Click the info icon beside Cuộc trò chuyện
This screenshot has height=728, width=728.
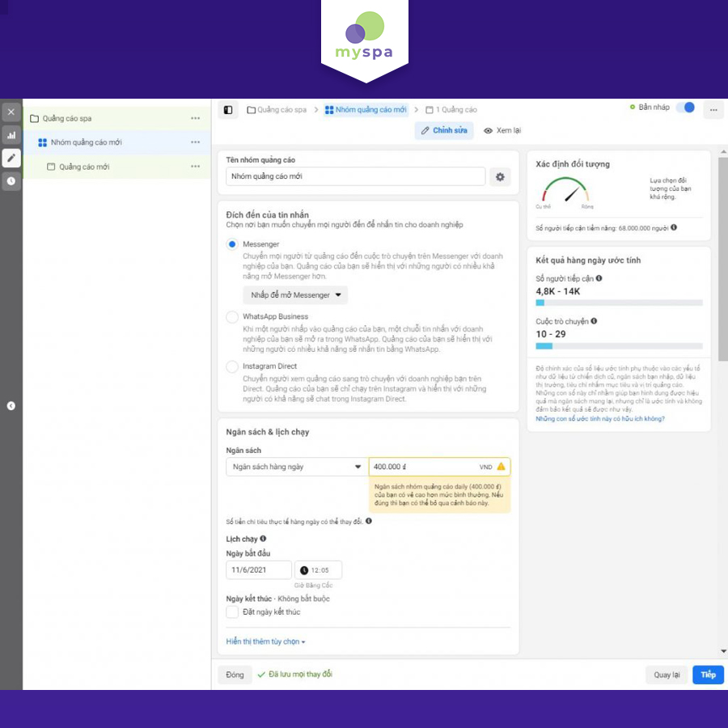point(594,321)
